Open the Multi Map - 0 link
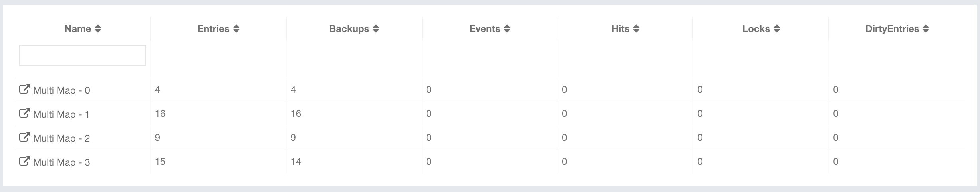 point(61,90)
